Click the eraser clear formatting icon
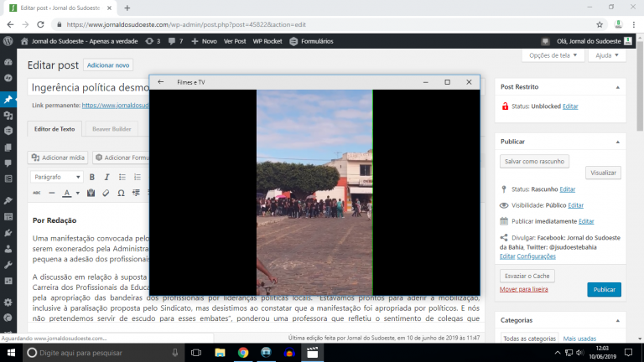644x362 pixels. tap(106, 193)
